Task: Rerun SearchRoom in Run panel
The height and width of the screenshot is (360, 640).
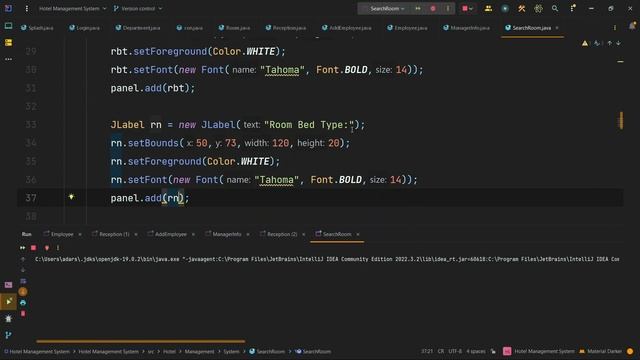Action: [x=22, y=248]
